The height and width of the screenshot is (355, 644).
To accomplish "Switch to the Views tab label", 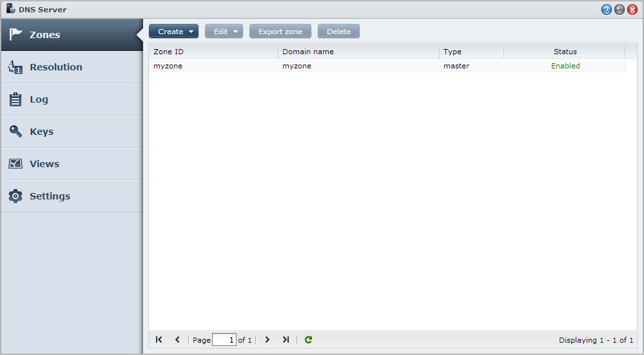I will (x=44, y=164).
